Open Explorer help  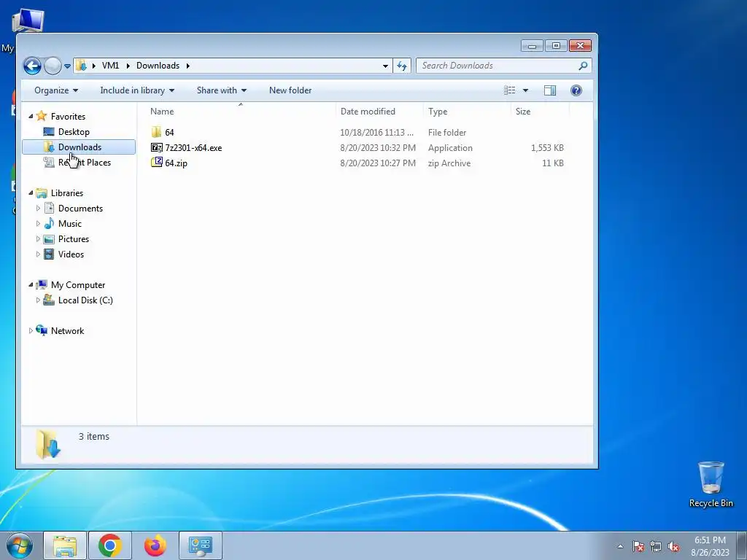coord(576,90)
